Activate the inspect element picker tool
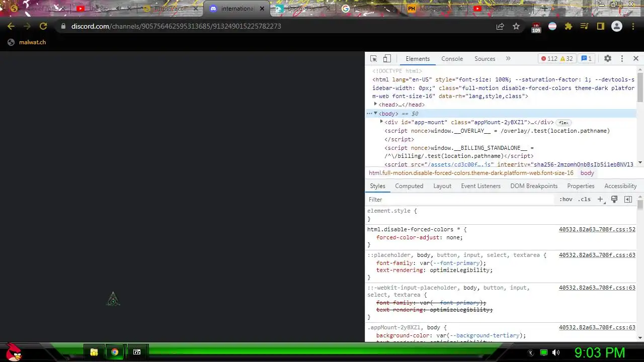Screen dimensions: 644x362 tap(373, 59)
